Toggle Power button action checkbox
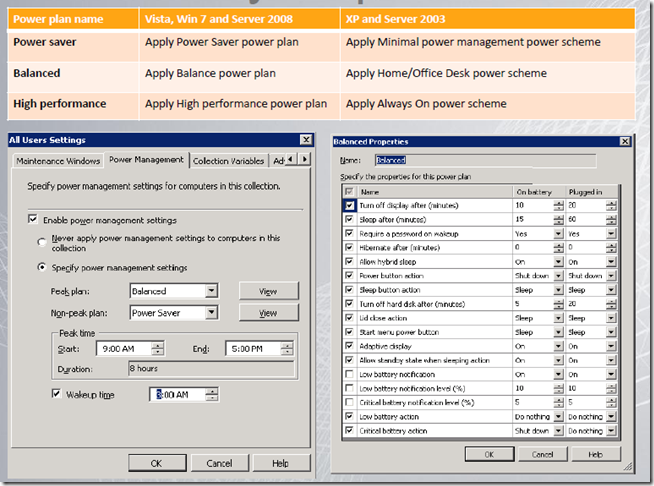Viewport: 654px width, 486px height. click(349, 275)
